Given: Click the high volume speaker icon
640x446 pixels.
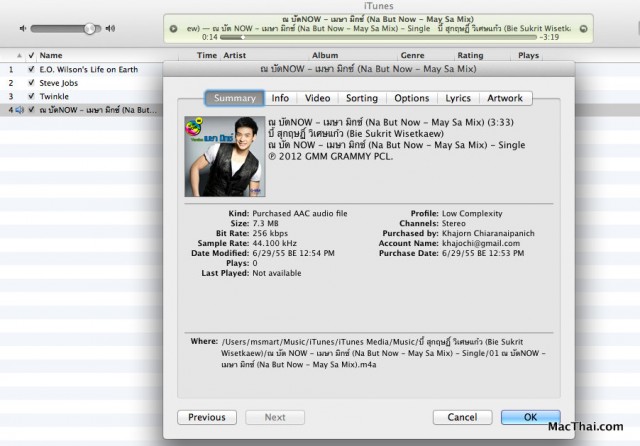Looking at the screenshot, I should 110,29.
